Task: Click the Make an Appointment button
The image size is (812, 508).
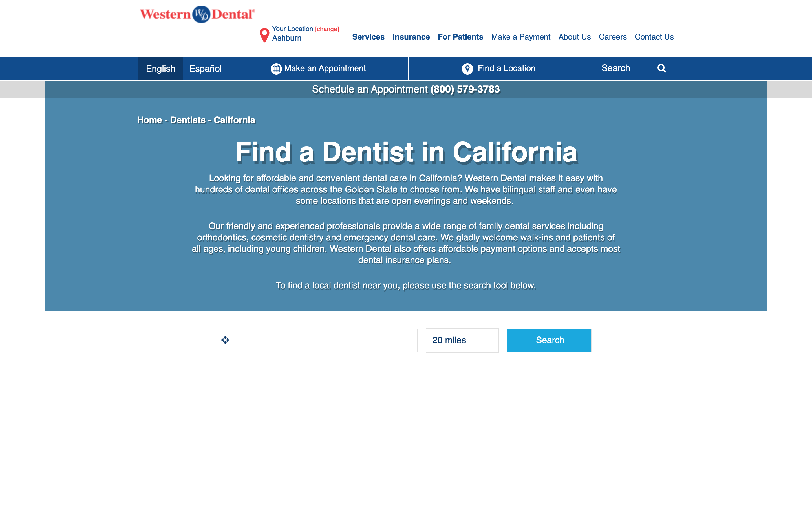Action: (318, 69)
